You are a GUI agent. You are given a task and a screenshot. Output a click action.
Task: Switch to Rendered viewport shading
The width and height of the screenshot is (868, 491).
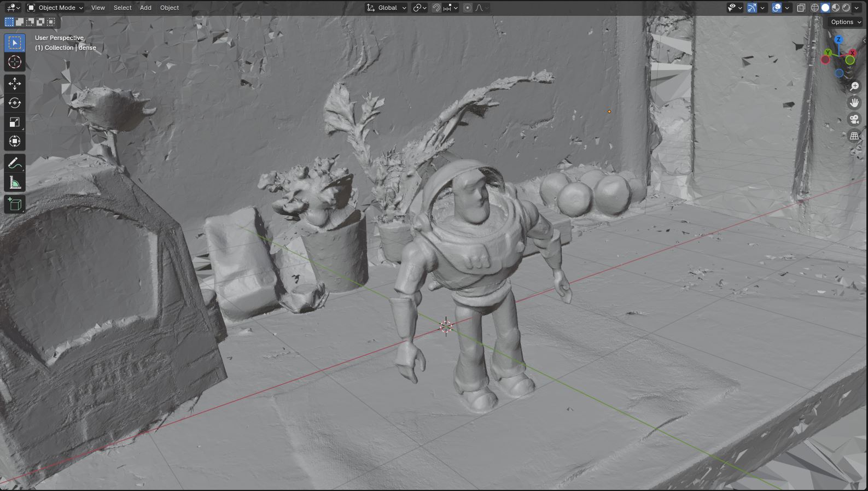pyautogui.click(x=846, y=8)
